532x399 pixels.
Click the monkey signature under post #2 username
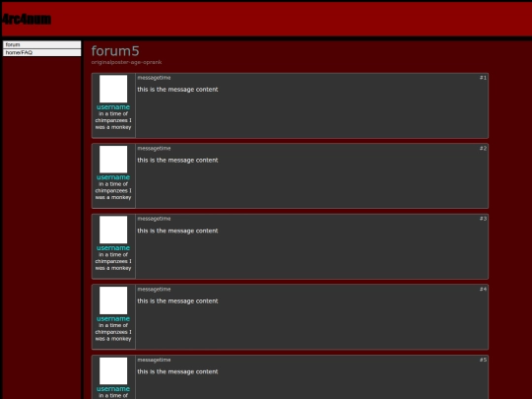coord(113,191)
